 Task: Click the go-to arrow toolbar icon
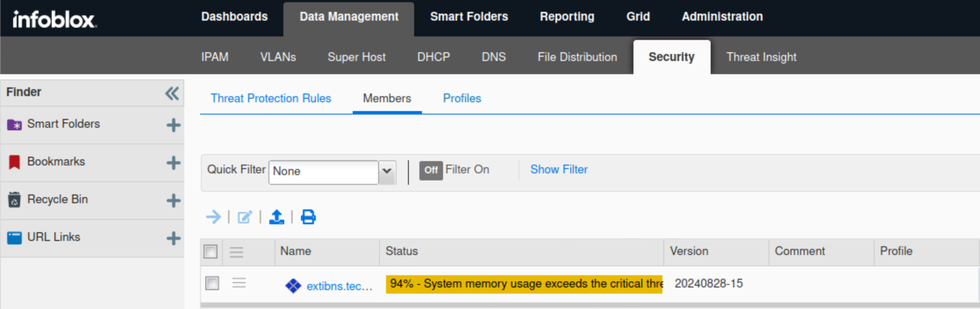[x=214, y=217]
